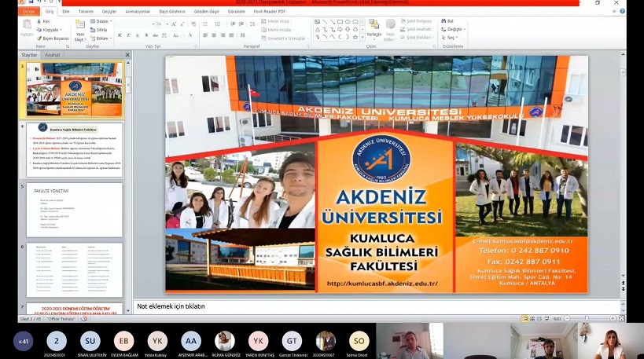Screen dimensions: 644x359
Task: Open the Seç select dropdown
Action: 449,38
